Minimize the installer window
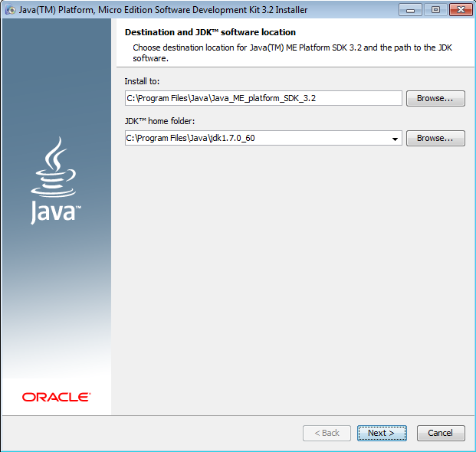 tap(410, 10)
